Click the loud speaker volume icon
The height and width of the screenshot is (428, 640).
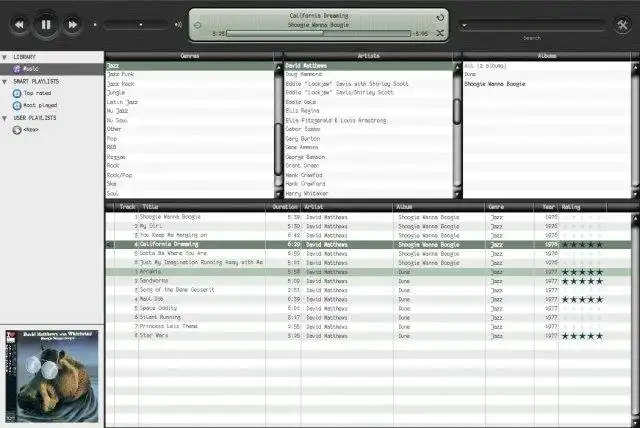click(178, 25)
